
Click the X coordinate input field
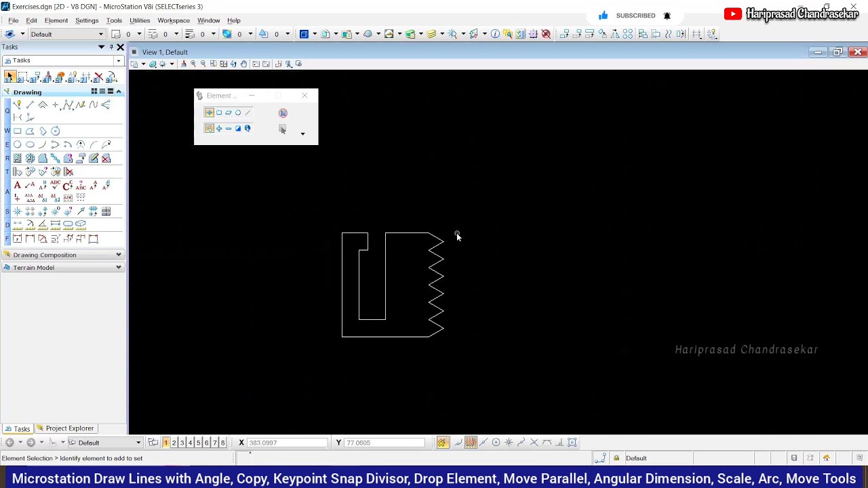(x=286, y=443)
